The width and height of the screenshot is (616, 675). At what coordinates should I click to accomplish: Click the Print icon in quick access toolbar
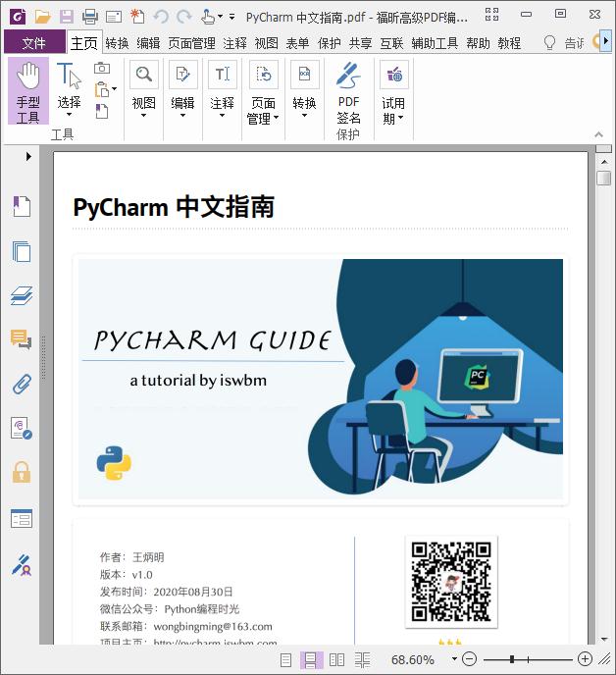pos(90,17)
